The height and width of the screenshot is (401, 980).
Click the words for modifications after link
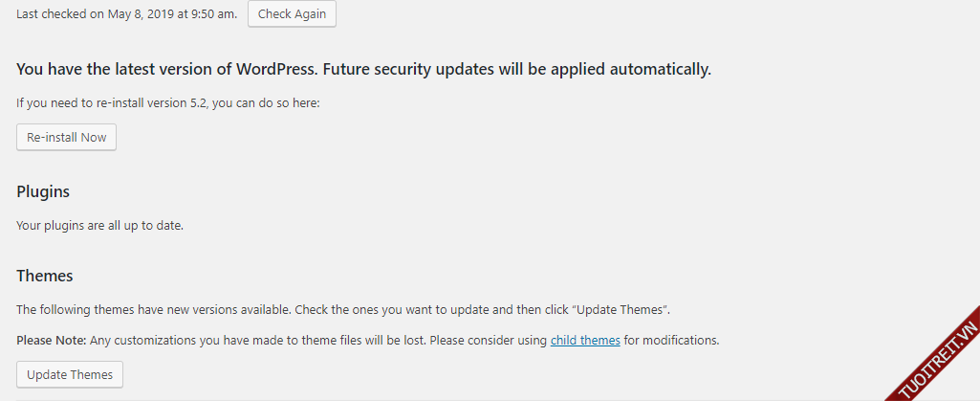(669, 340)
